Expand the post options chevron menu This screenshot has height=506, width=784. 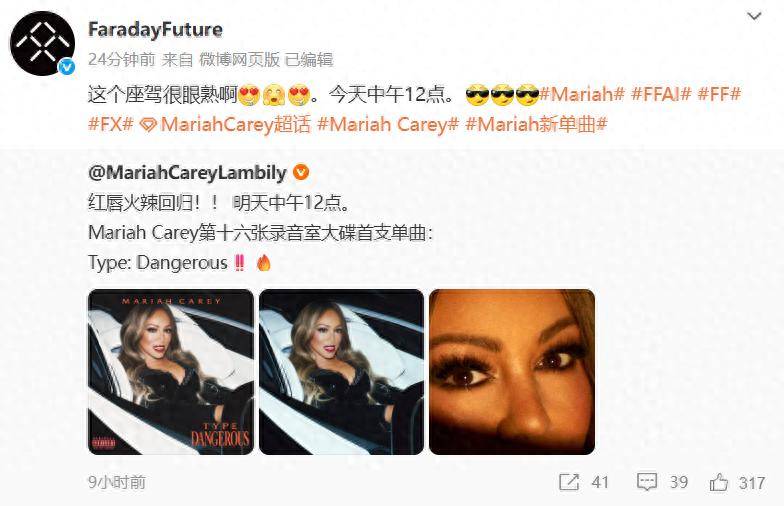[754, 16]
